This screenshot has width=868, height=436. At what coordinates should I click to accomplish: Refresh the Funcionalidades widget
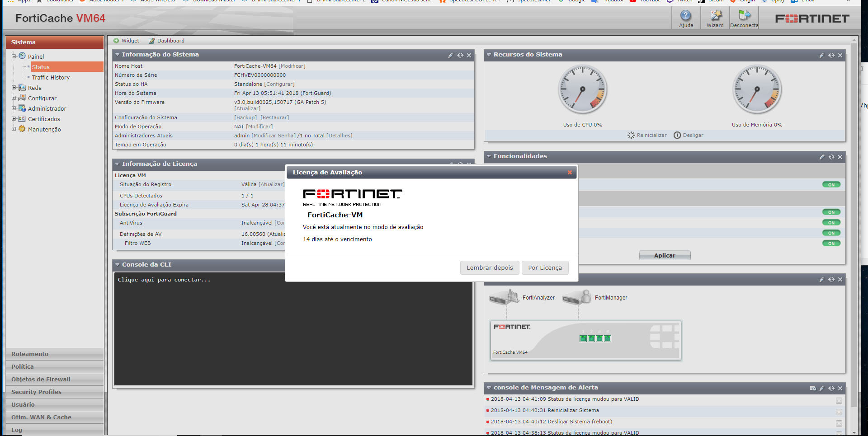pyautogui.click(x=831, y=157)
